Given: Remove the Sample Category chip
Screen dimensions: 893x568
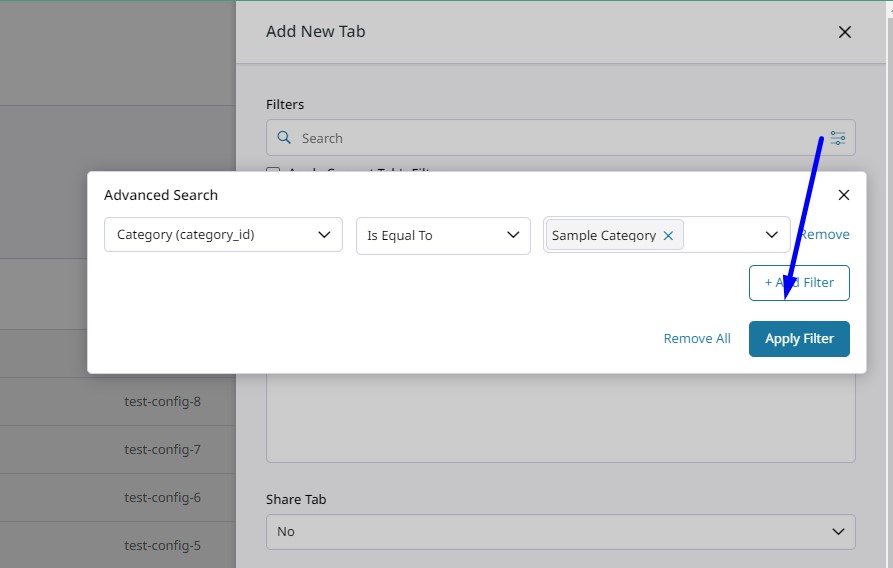Looking at the screenshot, I should tap(668, 236).
